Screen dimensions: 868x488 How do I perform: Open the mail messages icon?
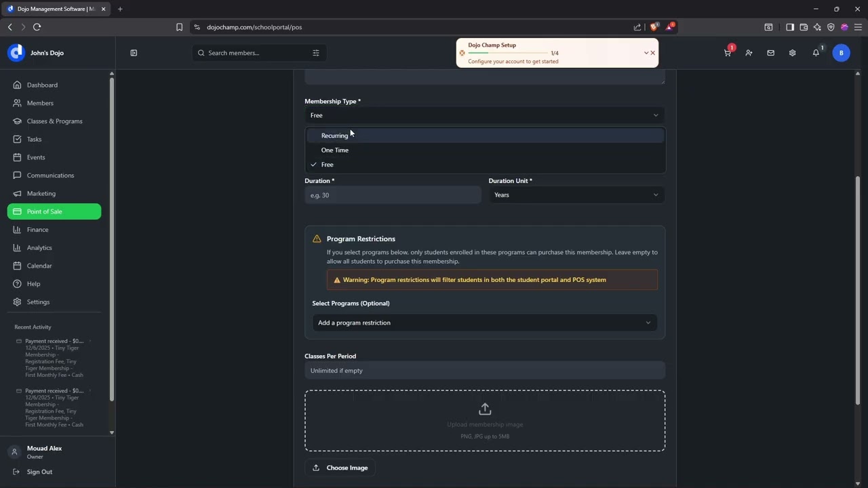770,53
